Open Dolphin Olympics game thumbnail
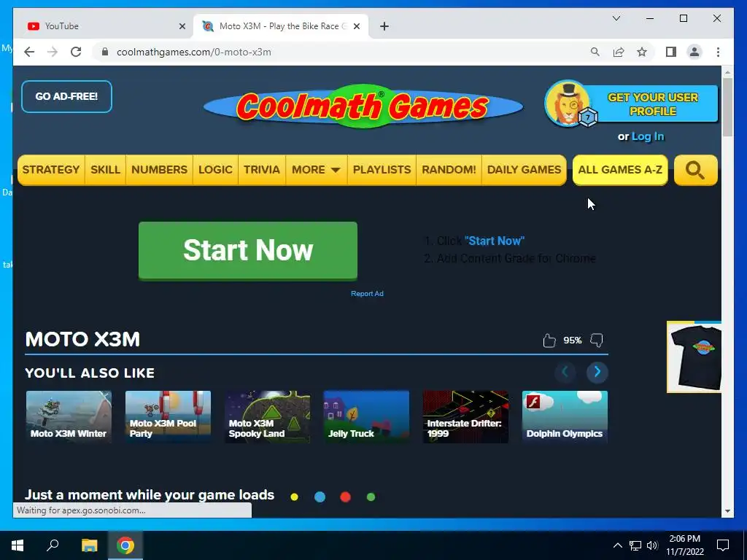Viewport: 747px width, 560px height. pos(565,416)
